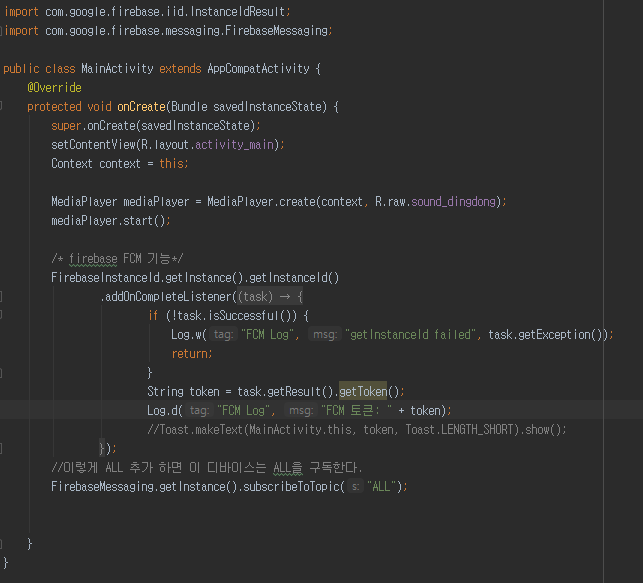643x583 pixels.
Task: Click the this keyword assigned to context
Action: 171,164
